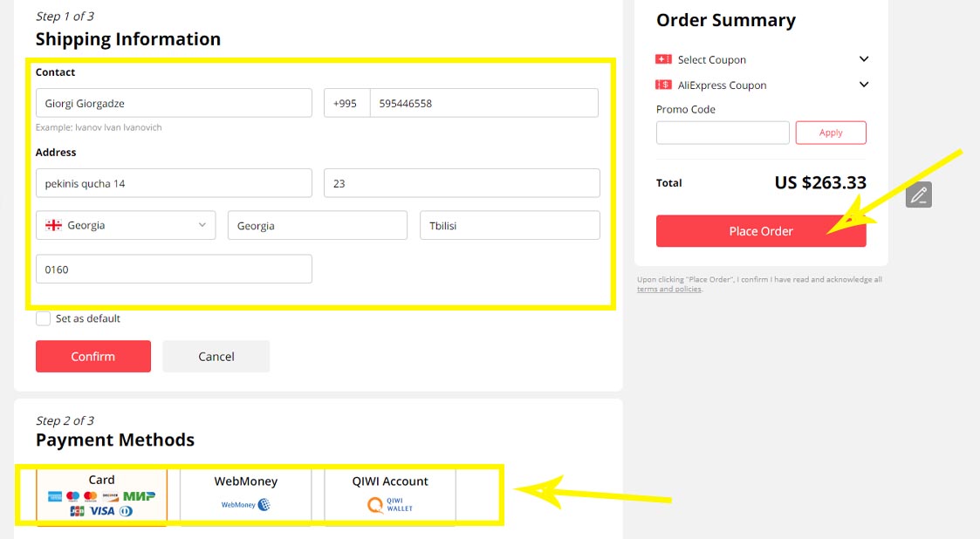980x539 pixels.
Task: Cancel the shipping address edit
Action: (x=216, y=356)
